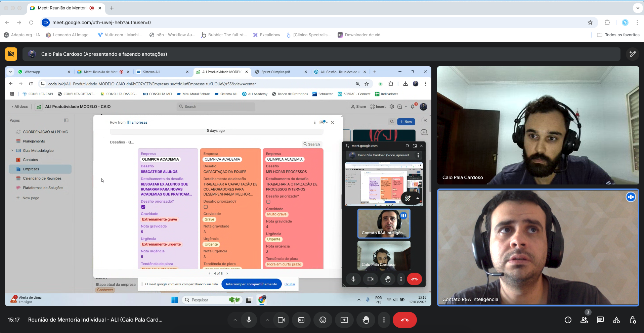Toggle camera in picture-in-picture Meet window
Viewport: 644px width, 333px height.
click(371, 279)
